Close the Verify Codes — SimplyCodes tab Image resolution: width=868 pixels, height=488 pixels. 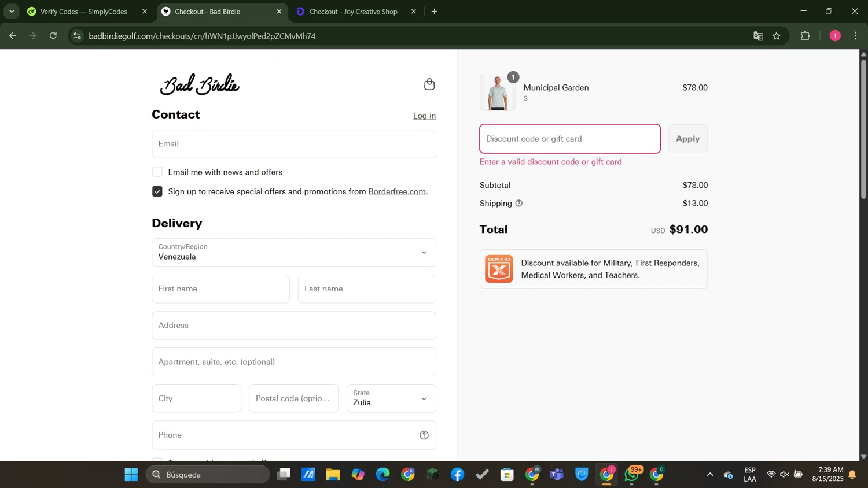145,12
